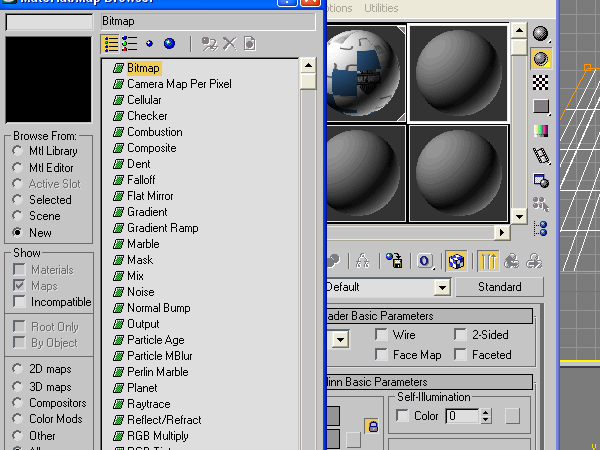Click Self-Illumination map blank button

tap(512, 416)
